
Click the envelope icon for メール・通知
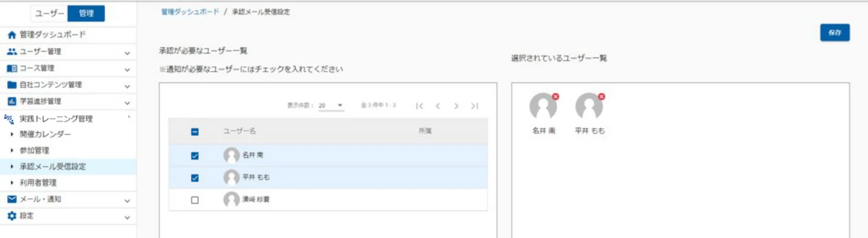[x=12, y=199]
